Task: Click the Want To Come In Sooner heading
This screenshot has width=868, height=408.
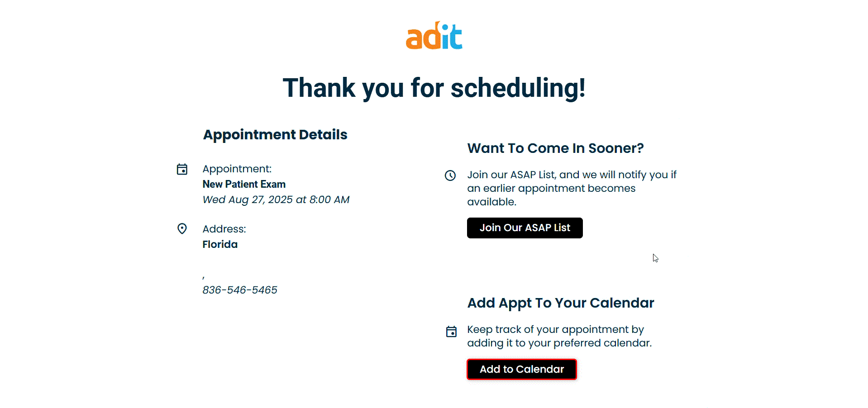Action: [x=555, y=148]
